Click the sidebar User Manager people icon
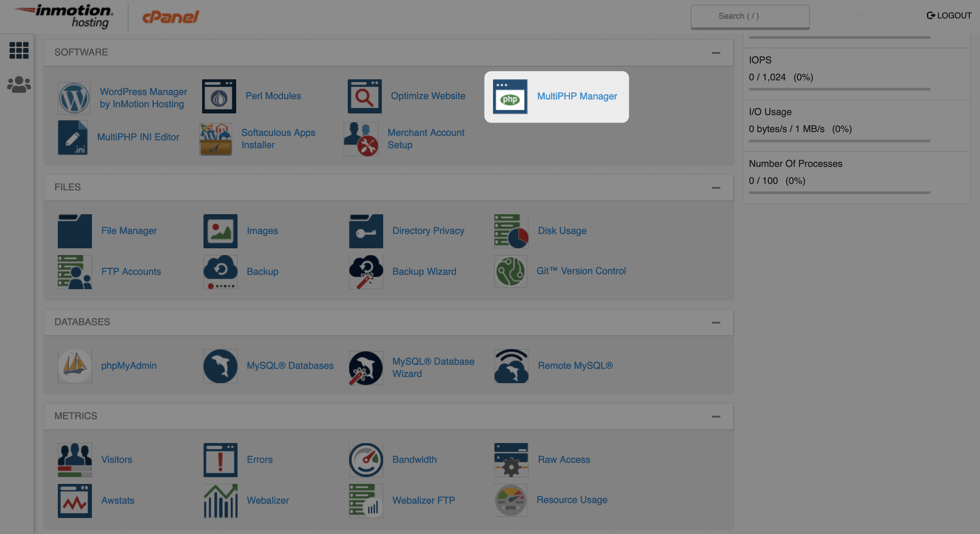Image resolution: width=980 pixels, height=534 pixels. tap(19, 84)
